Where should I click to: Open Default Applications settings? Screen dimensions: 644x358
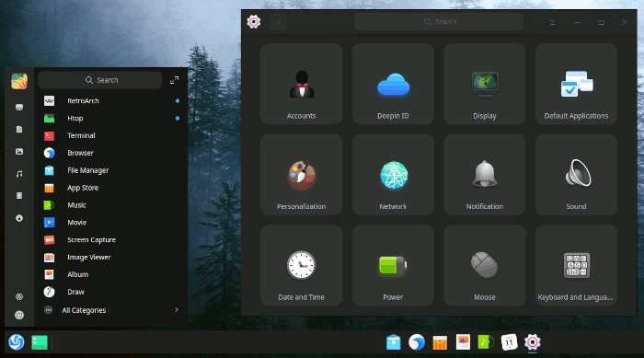[576, 84]
